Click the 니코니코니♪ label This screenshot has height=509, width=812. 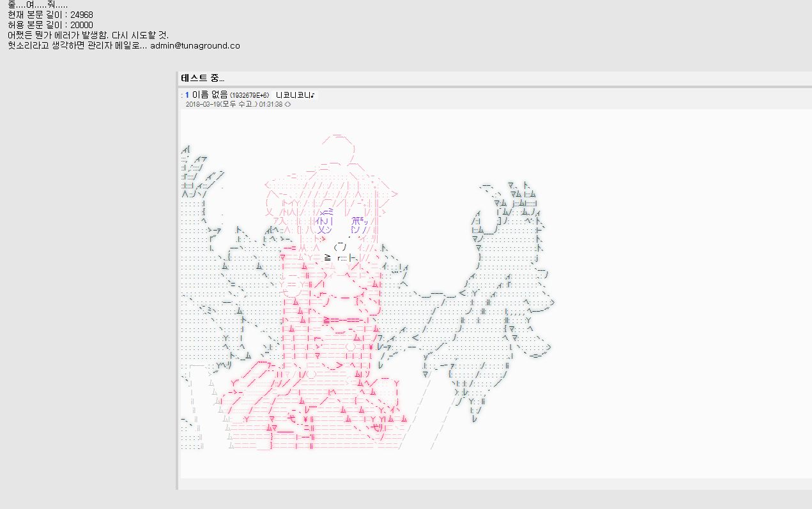click(x=296, y=95)
